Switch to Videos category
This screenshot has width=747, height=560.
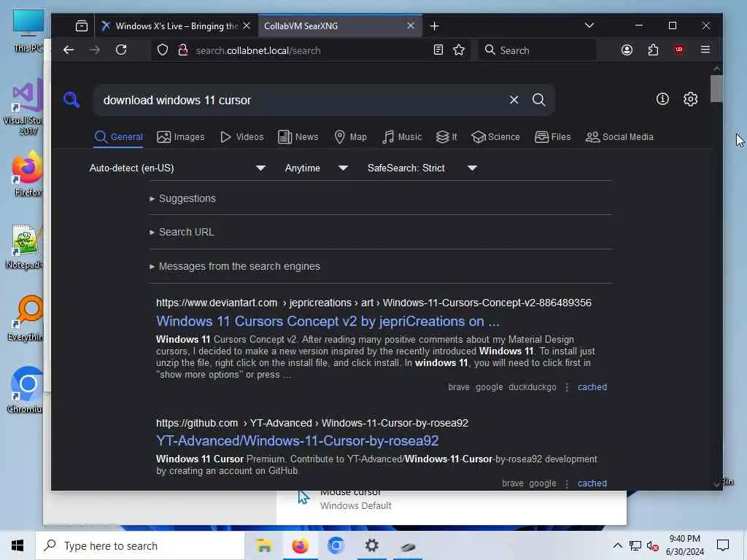(241, 137)
